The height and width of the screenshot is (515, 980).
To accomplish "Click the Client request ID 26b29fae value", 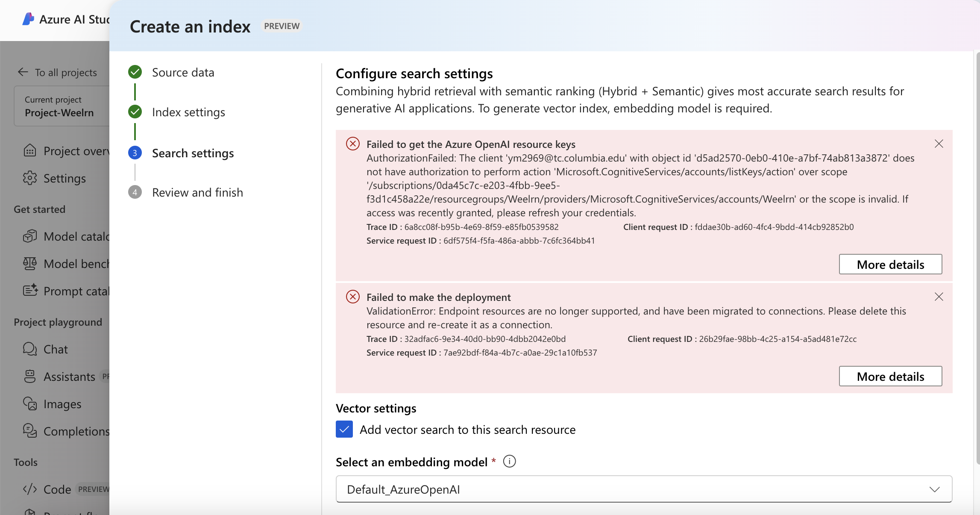I will click(778, 339).
